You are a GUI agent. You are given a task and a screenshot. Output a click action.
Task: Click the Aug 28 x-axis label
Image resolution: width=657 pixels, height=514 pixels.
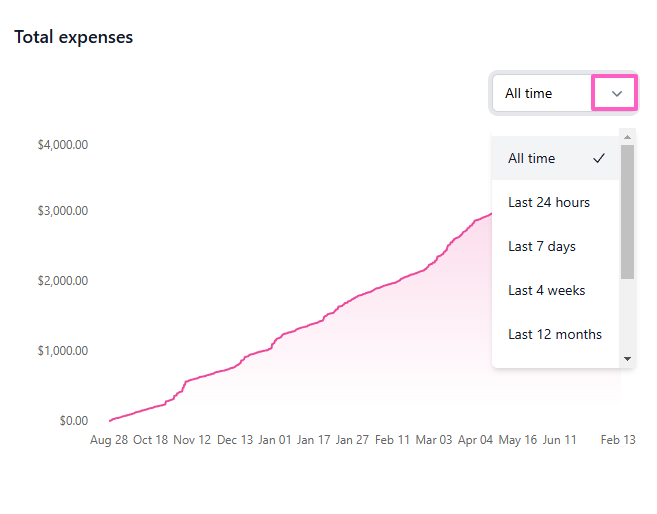(107, 439)
